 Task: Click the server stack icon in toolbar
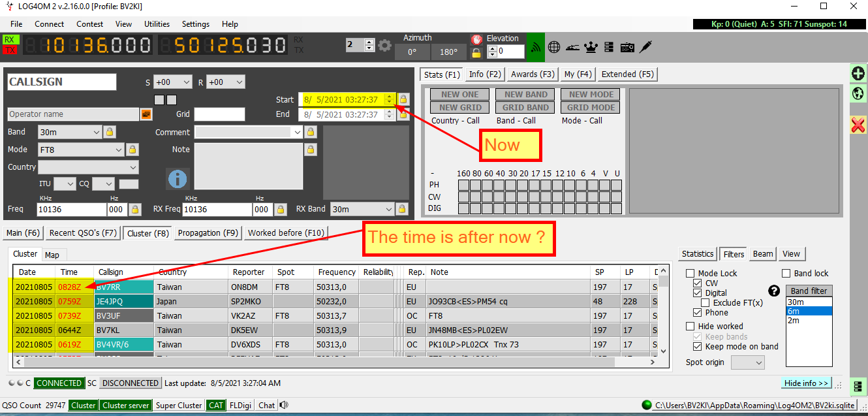[609, 47]
